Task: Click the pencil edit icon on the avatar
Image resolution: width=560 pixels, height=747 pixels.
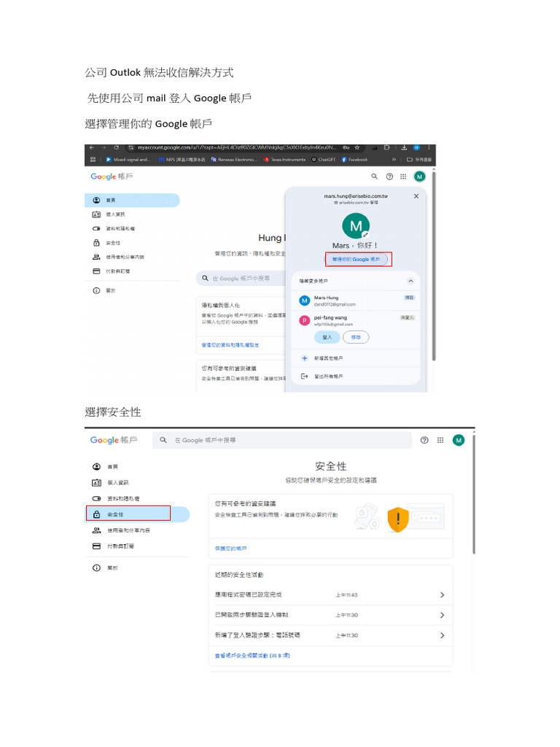Action: pyautogui.click(x=365, y=234)
